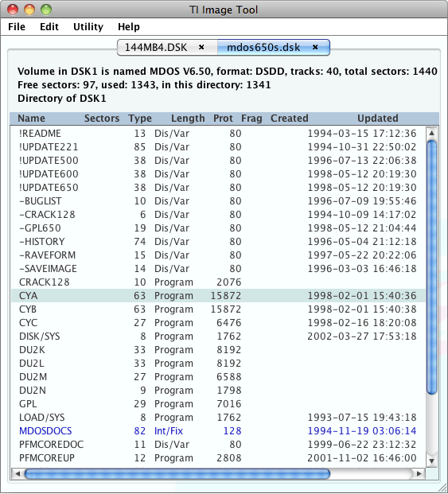The height and width of the screenshot is (494, 448).
Task: Select the !README file row
Action: (x=218, y=134)
